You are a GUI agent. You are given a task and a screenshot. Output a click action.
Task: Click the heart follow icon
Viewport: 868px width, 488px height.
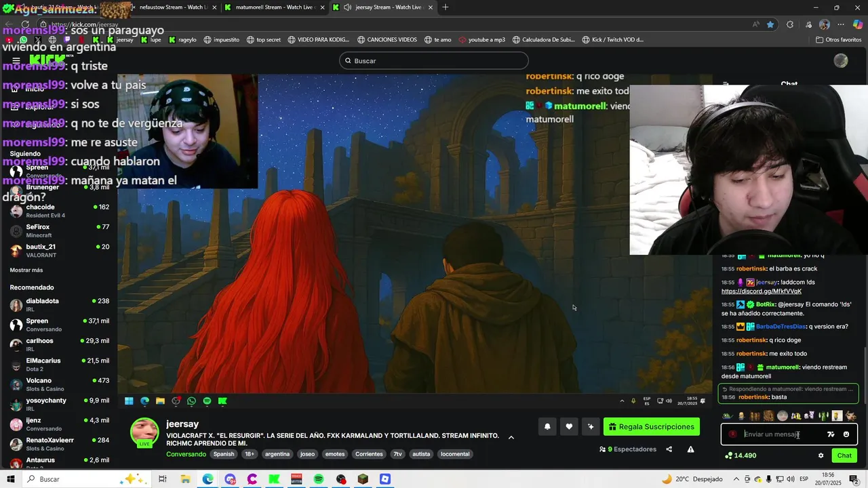(569, 426)
